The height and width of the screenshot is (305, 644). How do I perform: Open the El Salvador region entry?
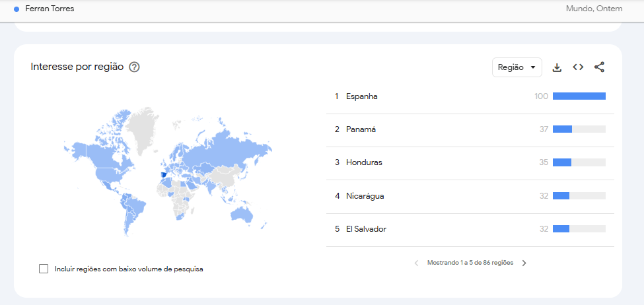pos(470,229)
